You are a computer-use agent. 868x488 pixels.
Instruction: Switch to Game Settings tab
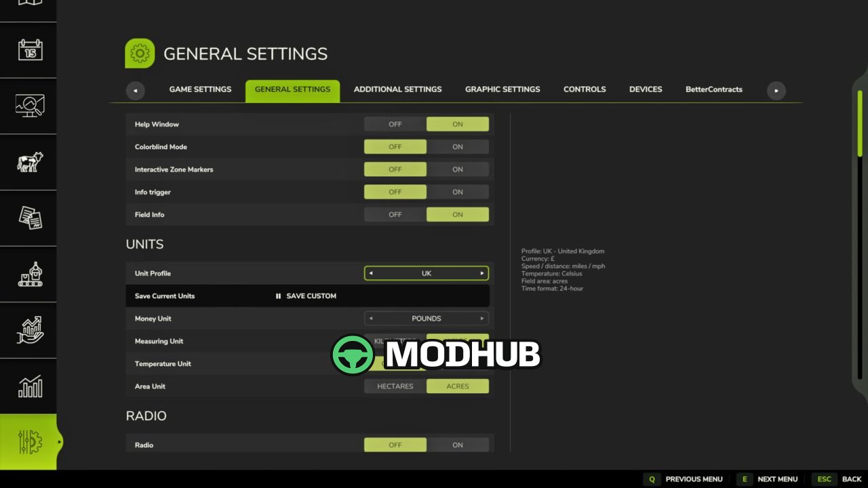200,89
